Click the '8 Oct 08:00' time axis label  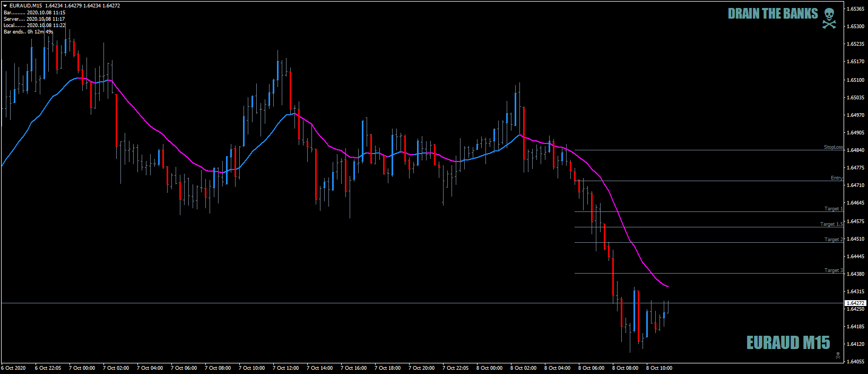[x=625, y=368]
